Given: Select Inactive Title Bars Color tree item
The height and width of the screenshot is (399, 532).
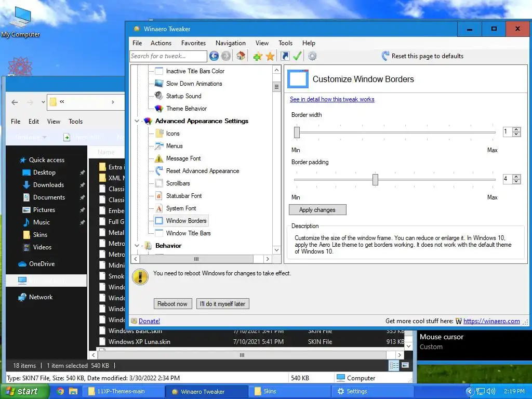Looking at the screenshot, I should point(195,71).
